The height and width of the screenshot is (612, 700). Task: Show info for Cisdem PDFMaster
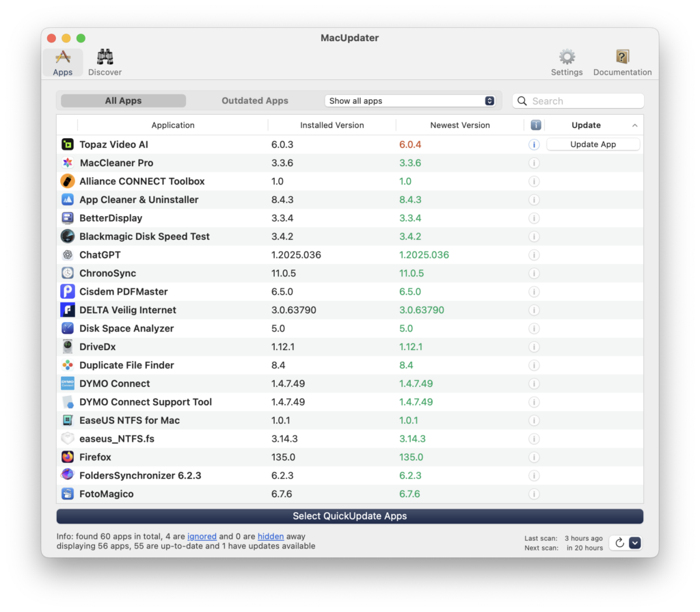pos(534,292)
